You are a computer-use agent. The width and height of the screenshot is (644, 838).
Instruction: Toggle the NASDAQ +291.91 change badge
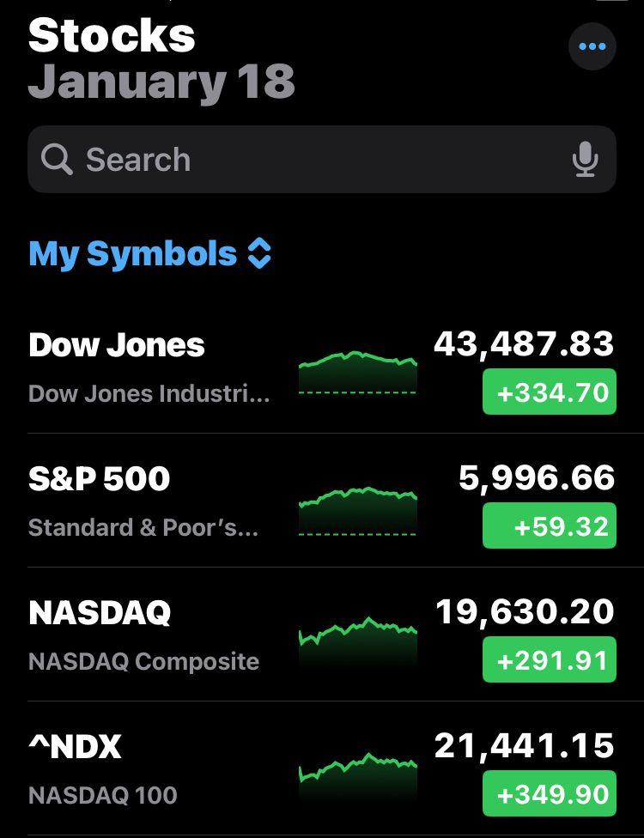(x=550, y=660)
